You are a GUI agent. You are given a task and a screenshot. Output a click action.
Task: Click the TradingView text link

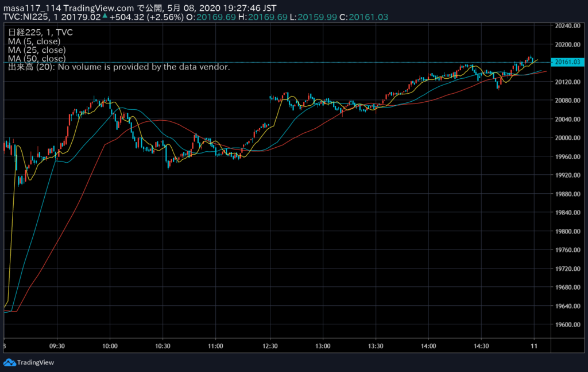coord(35,362)
